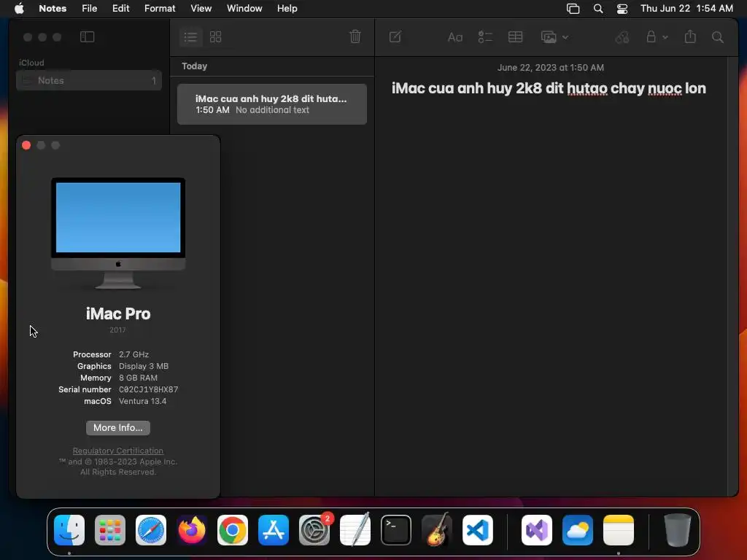Click the 2.7 GHz processor value
The image size is (747, 560).
coord(134,354)
